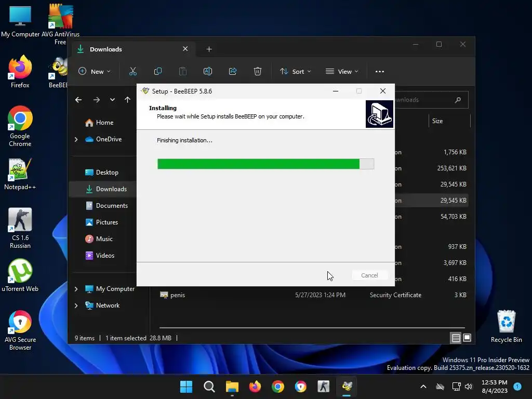Click the Rename icon in File Explorer toolbar
This screenshot has height=399, width=532.
click(208, 71)
